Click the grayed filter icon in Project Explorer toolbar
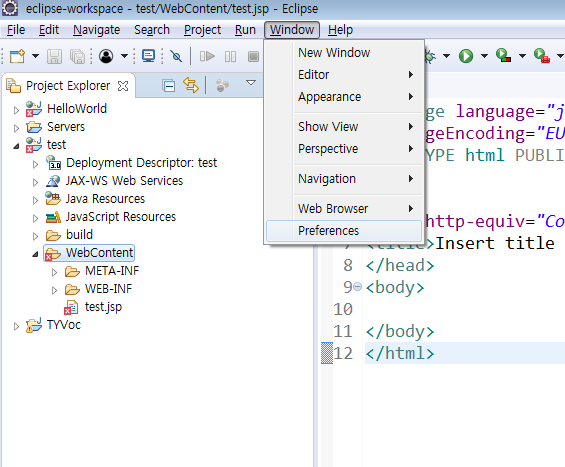Viewport: 565px width, 467px height. point(222,85)
